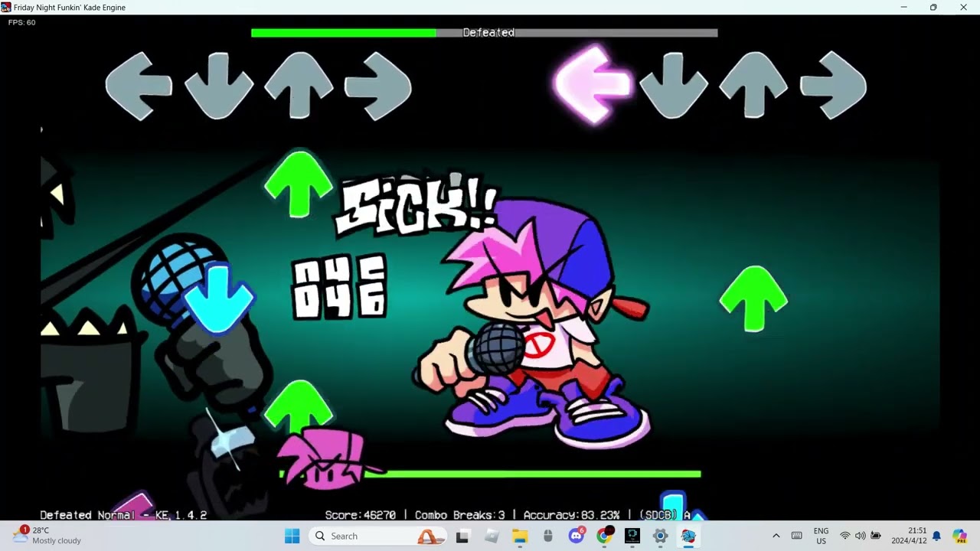Image resolution: width=980 pixels, height=551 pixels.
Task: Open the Copilot preview icon
Action: [x=959, y=536]
